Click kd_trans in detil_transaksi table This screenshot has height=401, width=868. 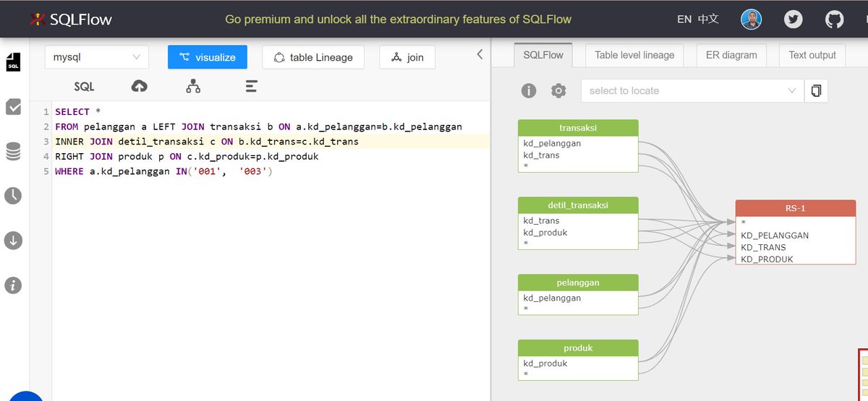pyautogui.click(x=541, y=220)
